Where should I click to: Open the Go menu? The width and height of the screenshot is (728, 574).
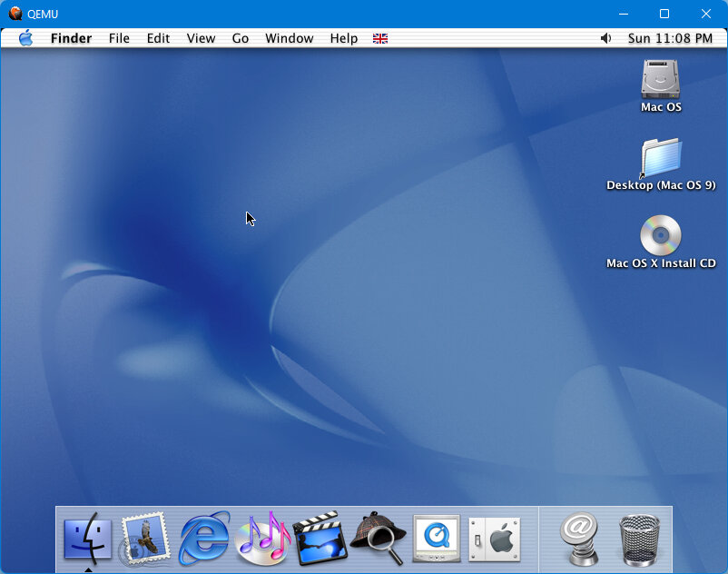tap(240, 38)
